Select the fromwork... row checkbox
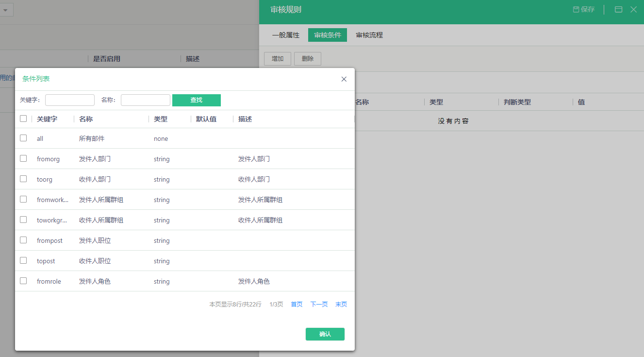The width and height of the screenshot is (644, 357). [x=23, y=199]
